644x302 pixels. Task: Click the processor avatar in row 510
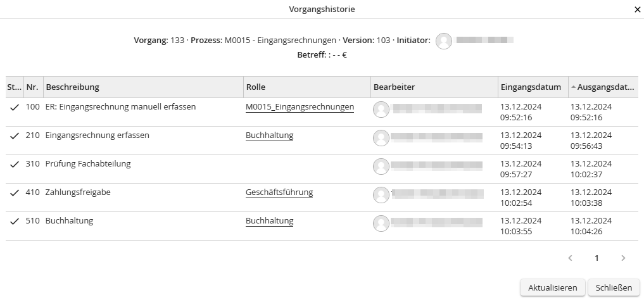pyautogui.click(x=381, y=223)
